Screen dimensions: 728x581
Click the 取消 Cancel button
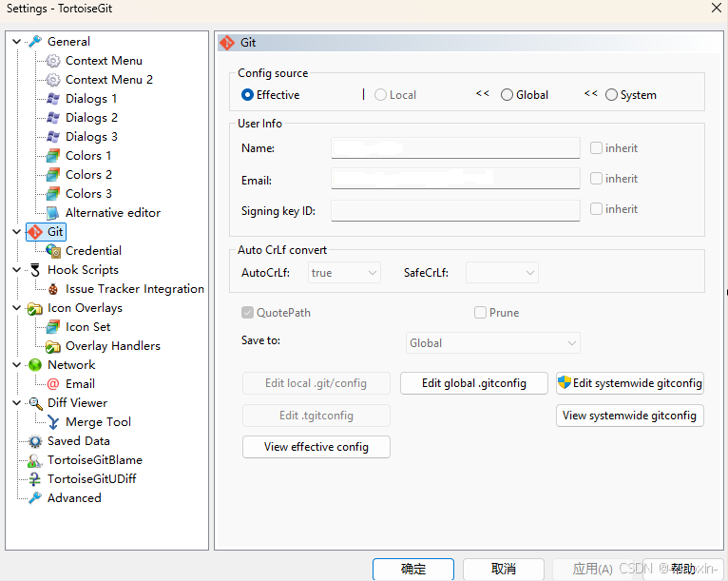504,569
